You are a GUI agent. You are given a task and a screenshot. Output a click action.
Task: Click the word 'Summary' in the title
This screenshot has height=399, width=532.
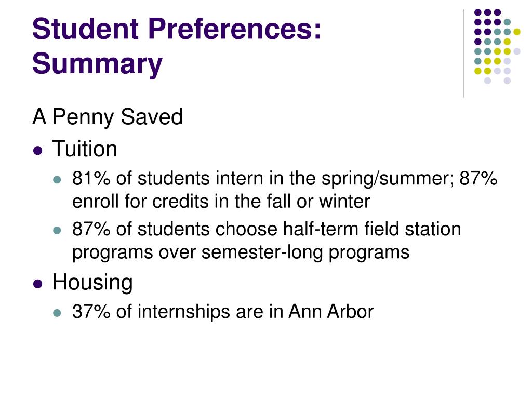(x=97, y=63)
